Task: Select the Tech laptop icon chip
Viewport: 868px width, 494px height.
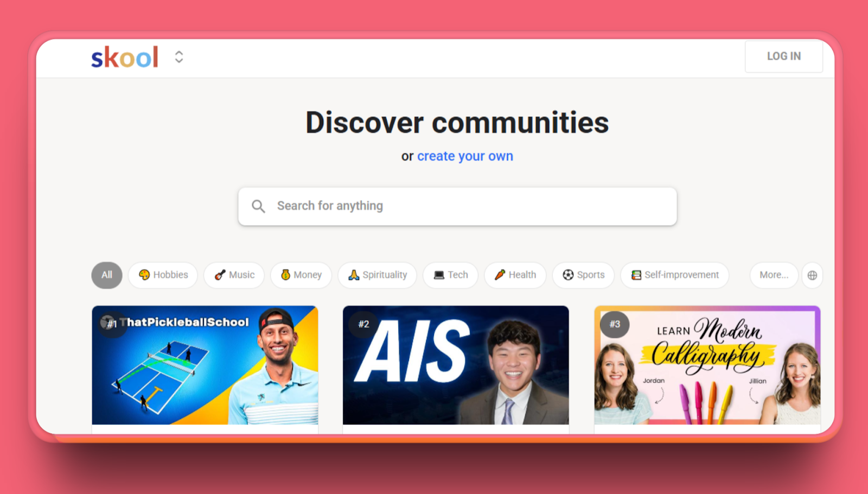Action: [x=450, y=275]
